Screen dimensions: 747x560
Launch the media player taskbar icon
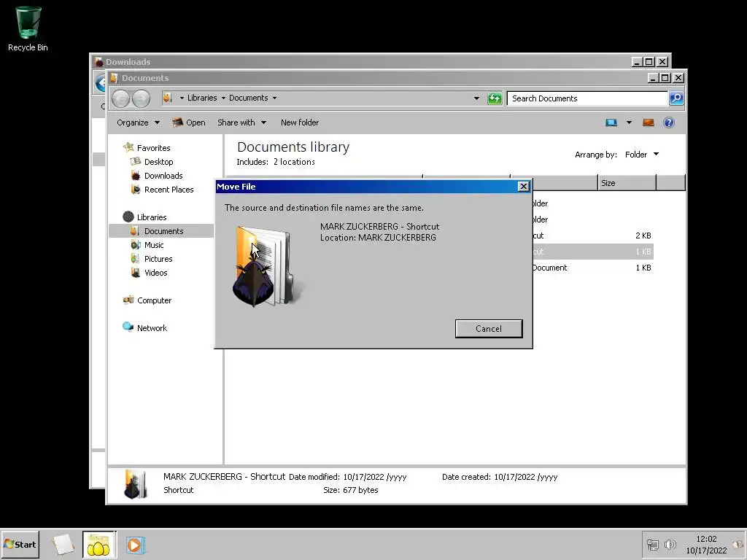[x=135, y=545]
